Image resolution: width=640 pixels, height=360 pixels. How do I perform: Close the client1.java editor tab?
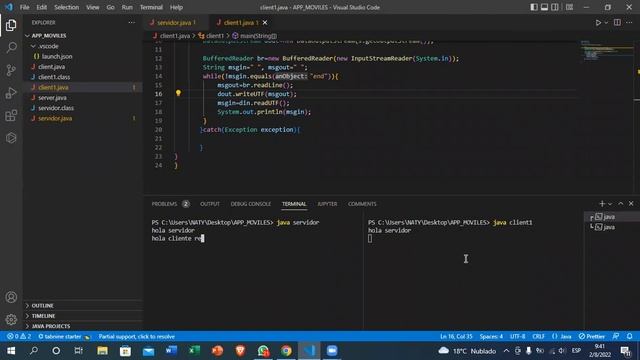click(265, 22)
